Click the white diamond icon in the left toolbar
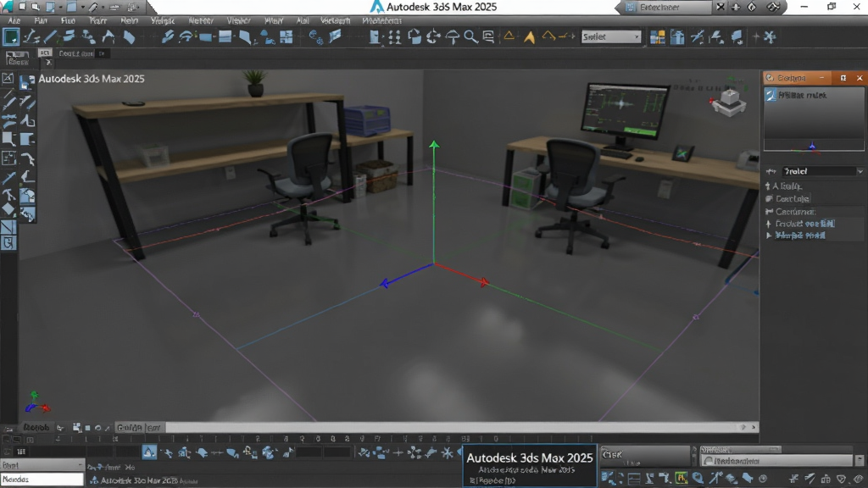868x488 pixels. click(8, 210)
